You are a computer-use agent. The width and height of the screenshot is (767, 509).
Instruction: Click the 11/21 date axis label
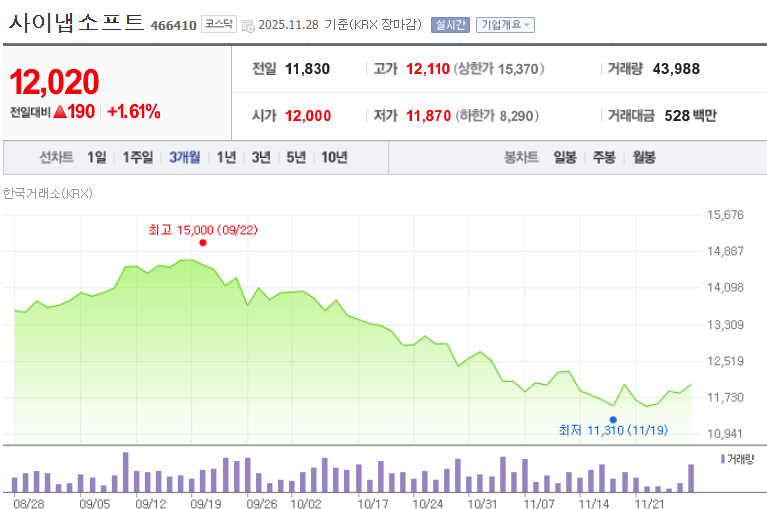pos(650,503)
